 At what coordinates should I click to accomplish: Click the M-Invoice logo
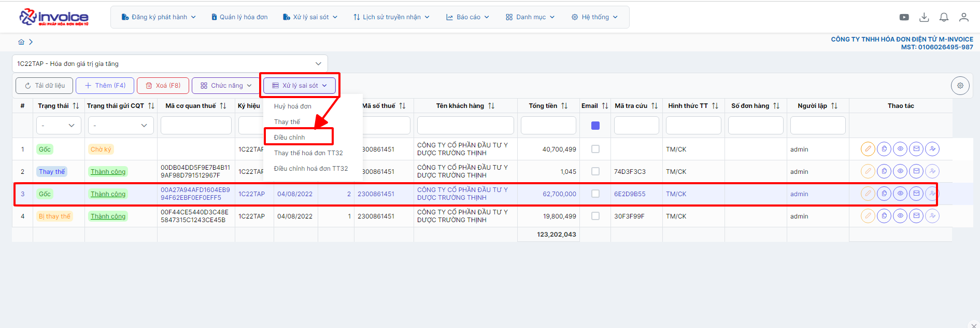pyautogui.click(x=54, y=17)
